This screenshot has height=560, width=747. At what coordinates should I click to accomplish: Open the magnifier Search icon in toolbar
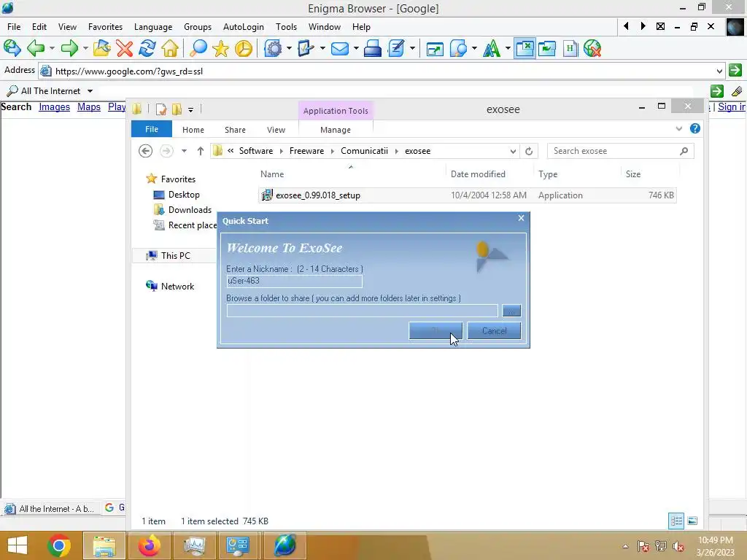(198, 48)
